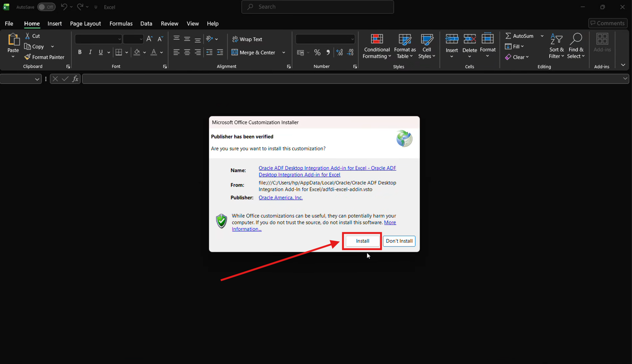632x364 pixels.
Task: Click the Find & Select magnifier icon
Action: [576, 39]
